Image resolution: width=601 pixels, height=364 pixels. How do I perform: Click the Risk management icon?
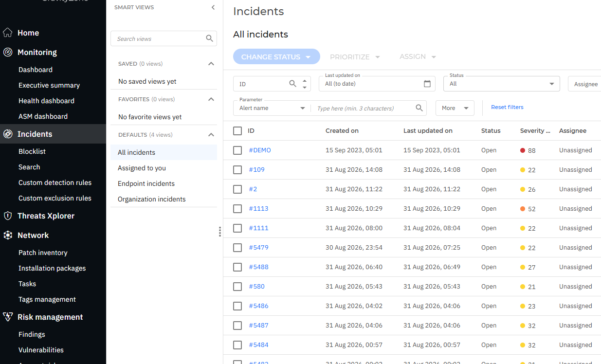8,317
